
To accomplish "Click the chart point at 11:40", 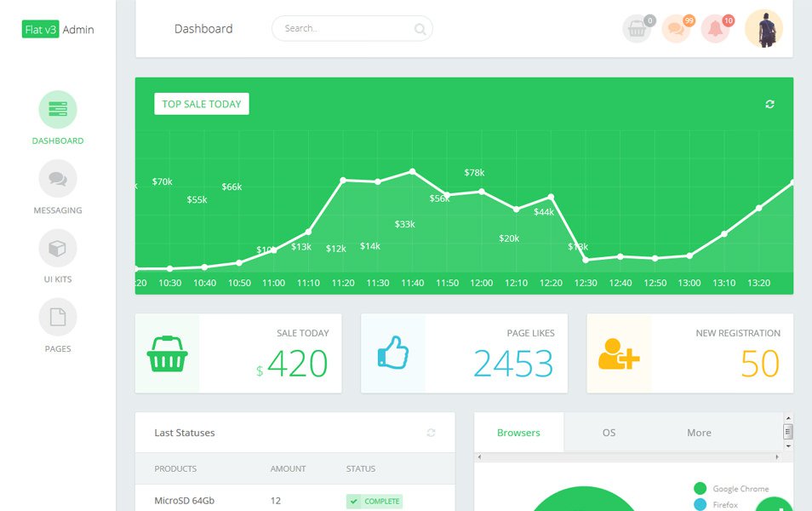I will (x=412, y=171).
